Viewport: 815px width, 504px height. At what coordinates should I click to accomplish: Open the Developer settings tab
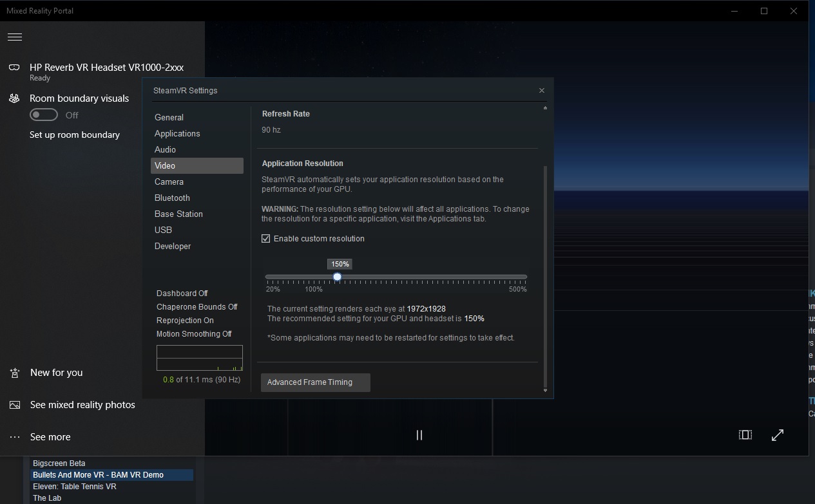197,246
